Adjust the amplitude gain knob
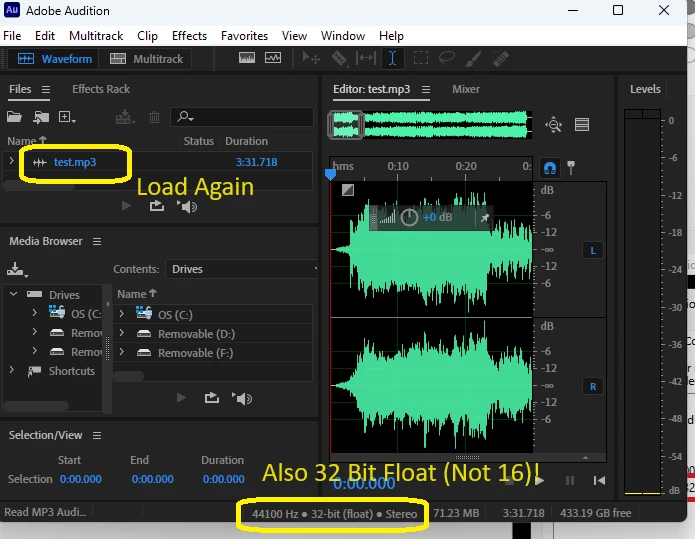Screen dimensions: 695x539 coord(409,217)
